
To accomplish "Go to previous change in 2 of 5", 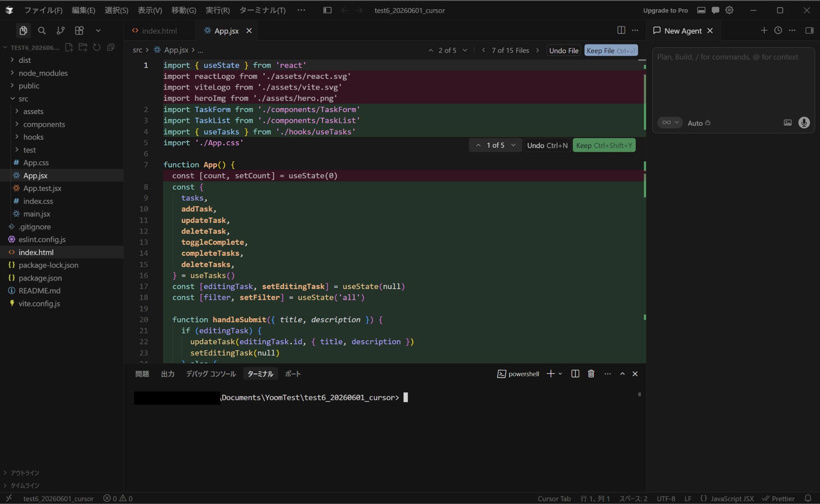I will [x=431, y=50].
